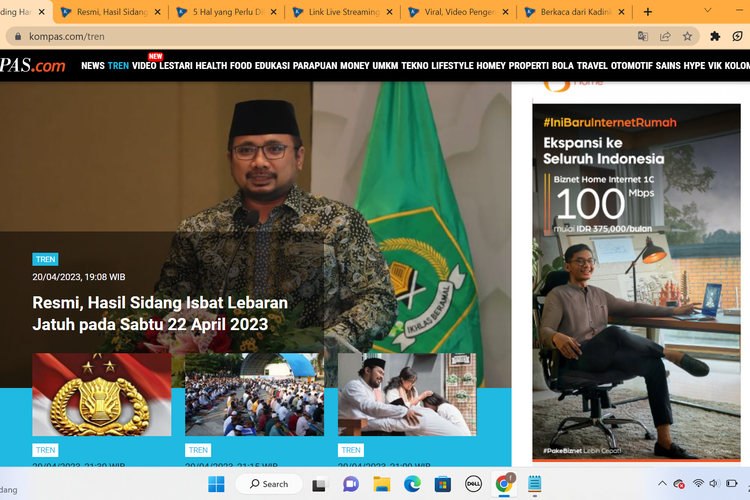Open a new browser tab
Image resolution: width=750 pixels, height=500 pixels.
(x=648, y=12)
